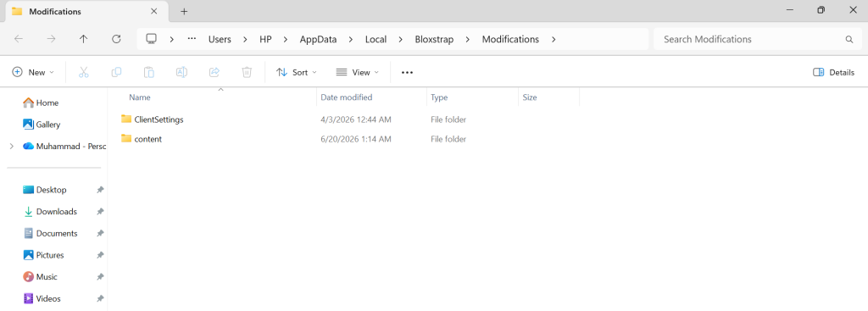The height and width of the screenshot is (311, 868).
Task: Toggle the Details pane
Action: [x=834, y=73]
